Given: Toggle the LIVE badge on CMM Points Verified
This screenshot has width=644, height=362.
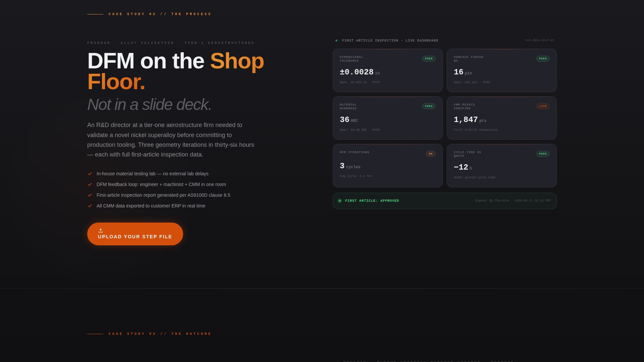Looking at the screenshot, I should [543, 106].
